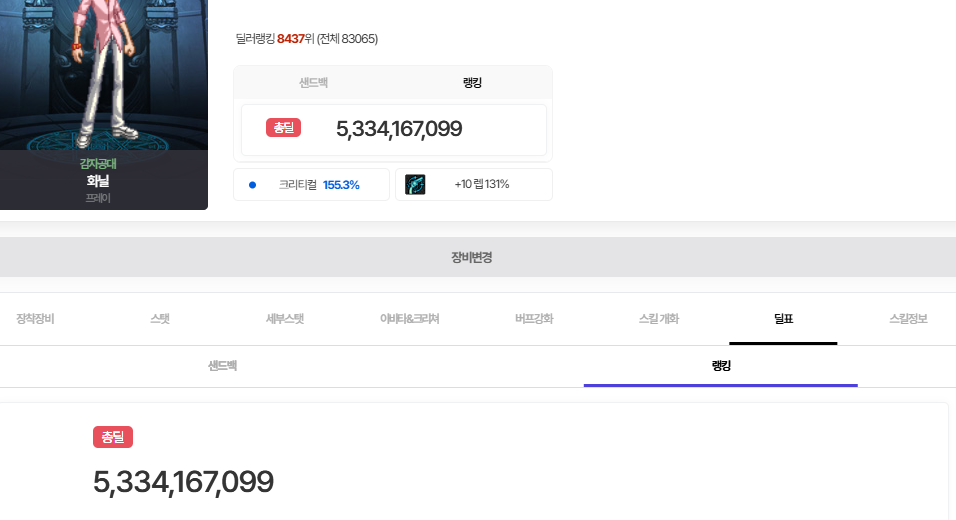Open the 스킬정보 tab
This screenshot has width=956, height=520.
coord(908,319)
